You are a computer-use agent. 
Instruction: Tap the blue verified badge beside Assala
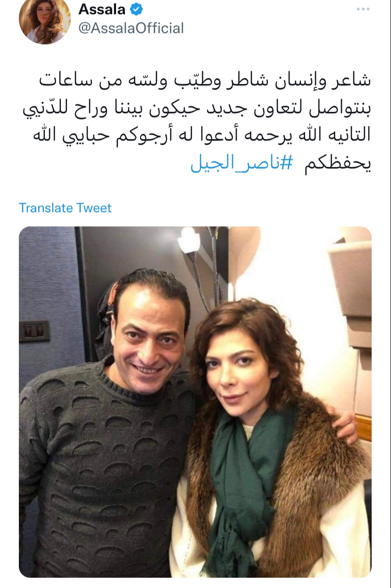(x=137, y=8)
